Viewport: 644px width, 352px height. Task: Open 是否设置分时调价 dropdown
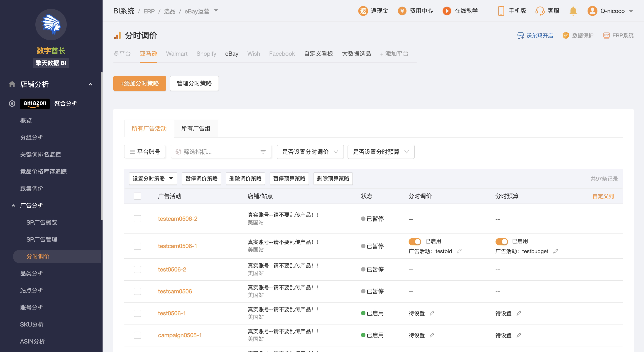pos(310,152)
